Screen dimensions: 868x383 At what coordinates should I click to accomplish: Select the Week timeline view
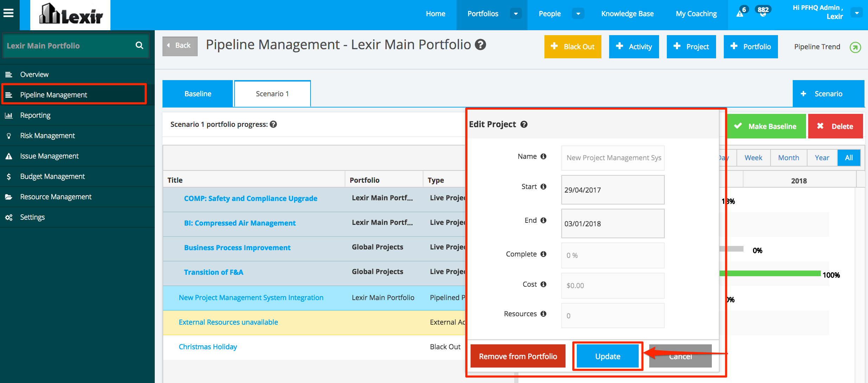click(x=753, y=158)
